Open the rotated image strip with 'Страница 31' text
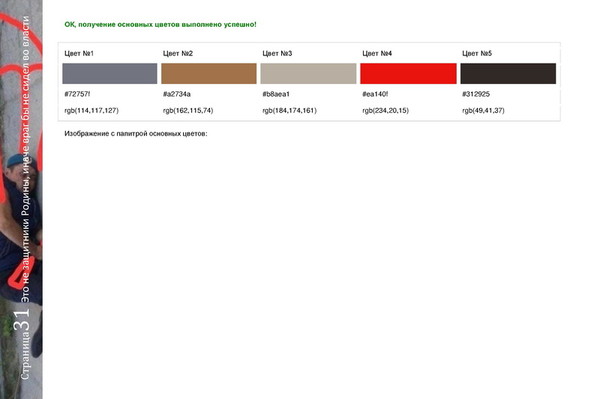 [21, 199]
